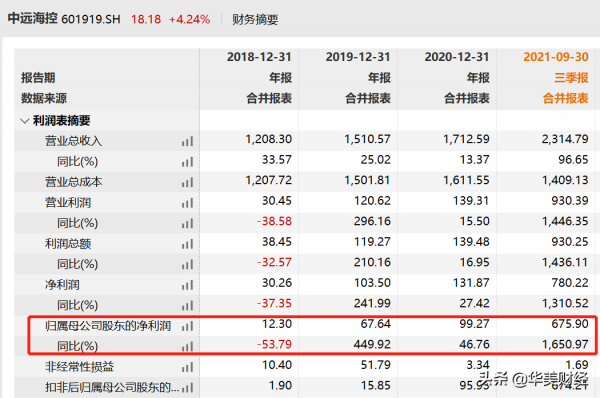Screen dimensions: 600x398
Task: Open chart icon for 同比(%) under 归属母公司股东的净利润
Action: [x=187, y=347]
